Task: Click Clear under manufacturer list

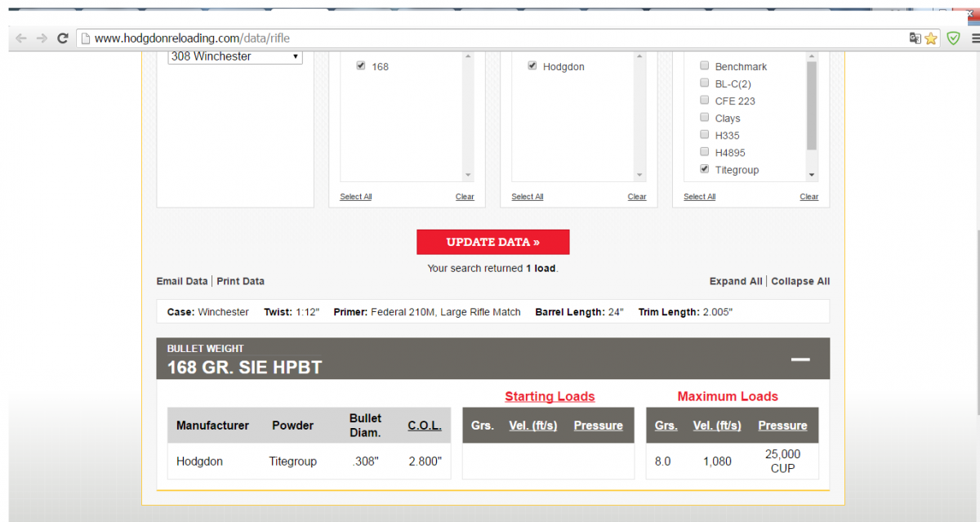Action: point(637,197)
